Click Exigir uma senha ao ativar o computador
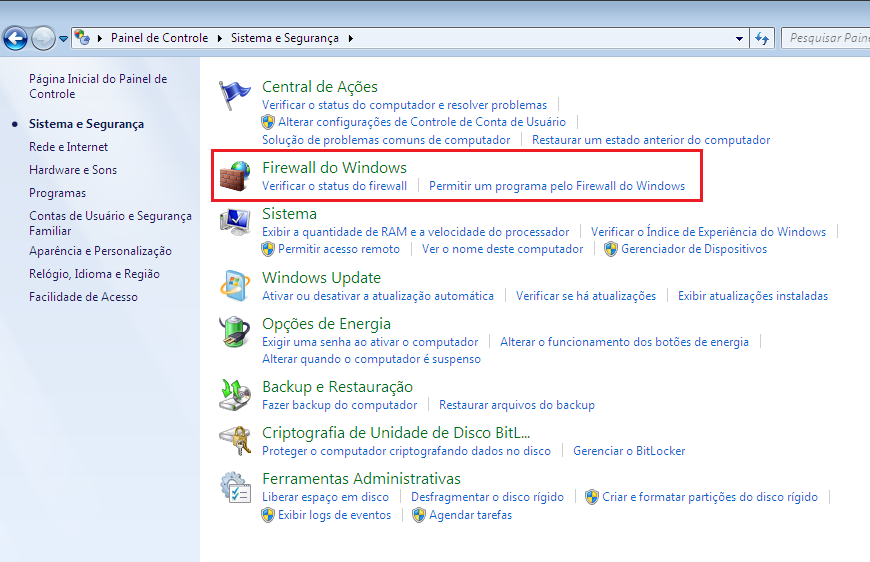 tap(370, 342)
